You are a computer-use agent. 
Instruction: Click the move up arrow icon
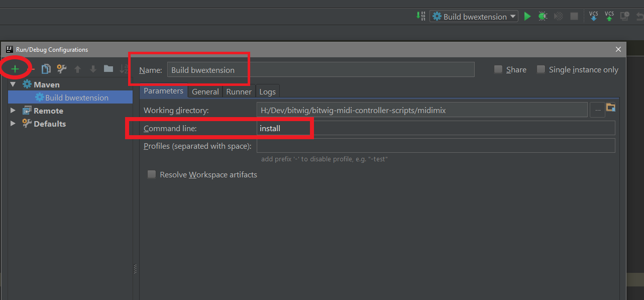coord(77,69)
